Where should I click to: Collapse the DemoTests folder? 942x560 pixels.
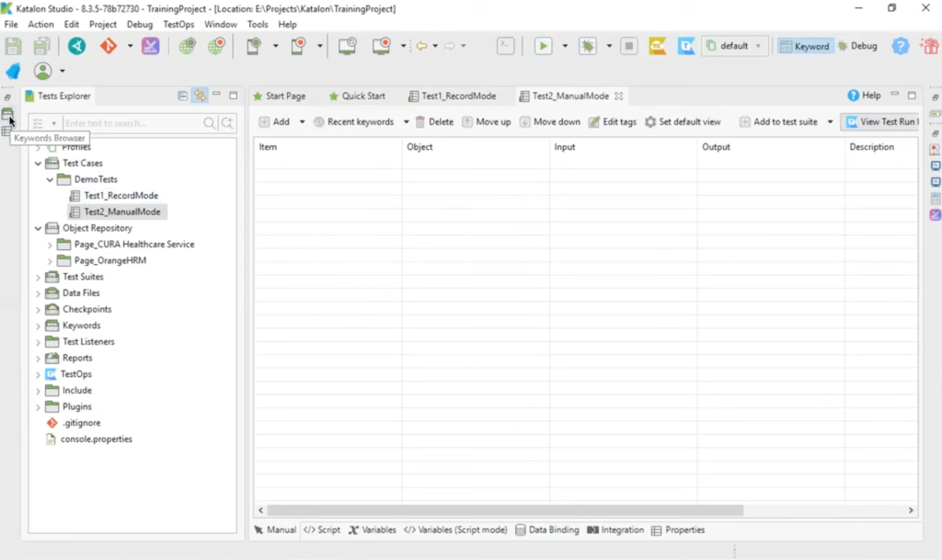[x=51, y=179]
